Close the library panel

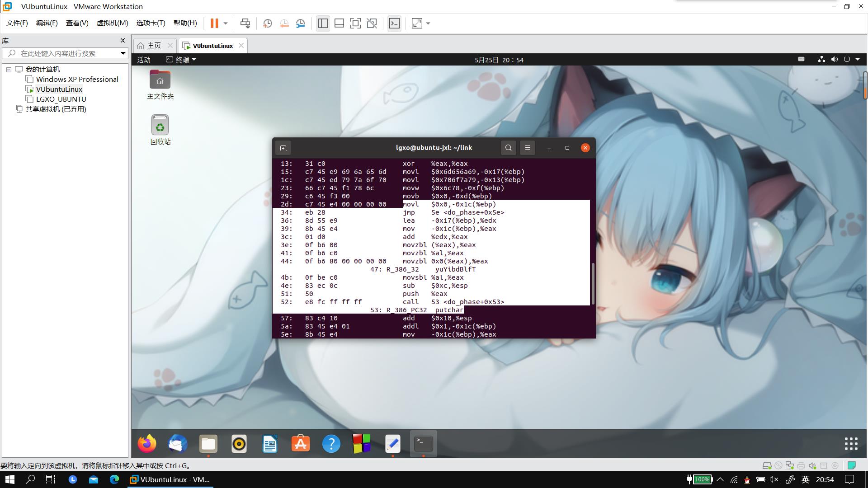pos(123,41)
